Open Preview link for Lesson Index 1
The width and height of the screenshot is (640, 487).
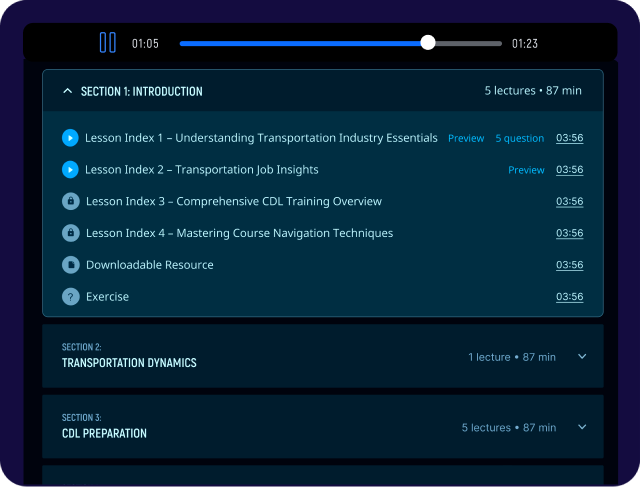466,139
